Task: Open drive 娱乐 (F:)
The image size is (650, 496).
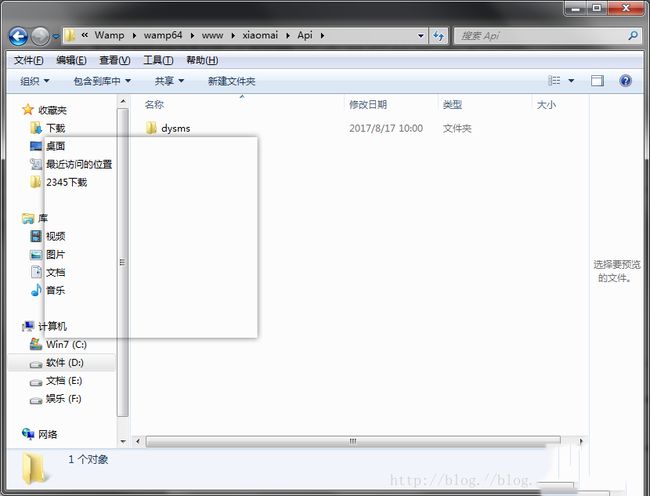Action: coord(63,399)
